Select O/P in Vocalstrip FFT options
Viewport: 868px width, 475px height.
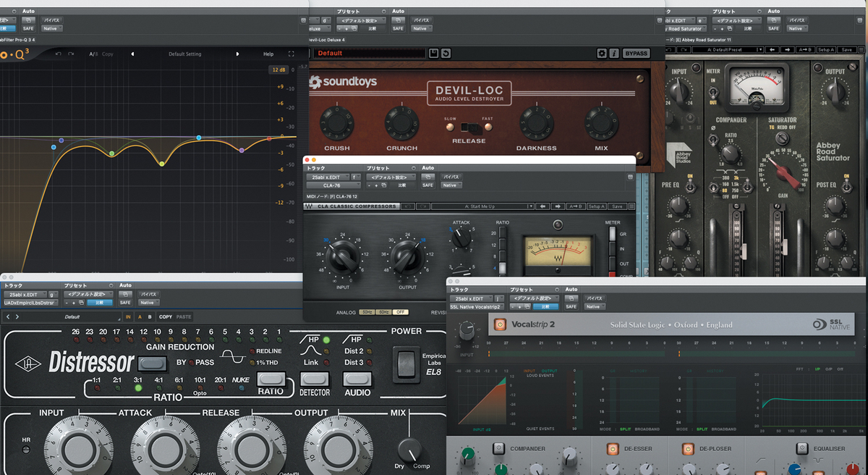(x=828, y=369)
